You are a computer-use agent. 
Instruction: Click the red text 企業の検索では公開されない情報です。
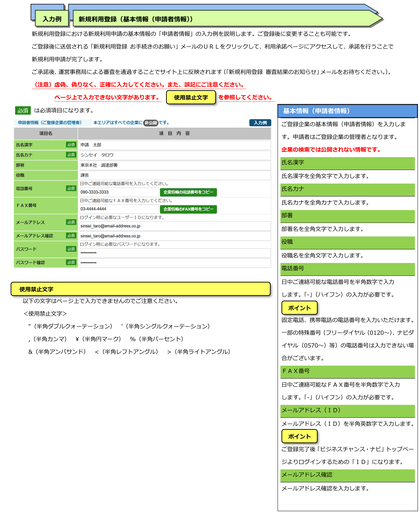coord(331,150)
